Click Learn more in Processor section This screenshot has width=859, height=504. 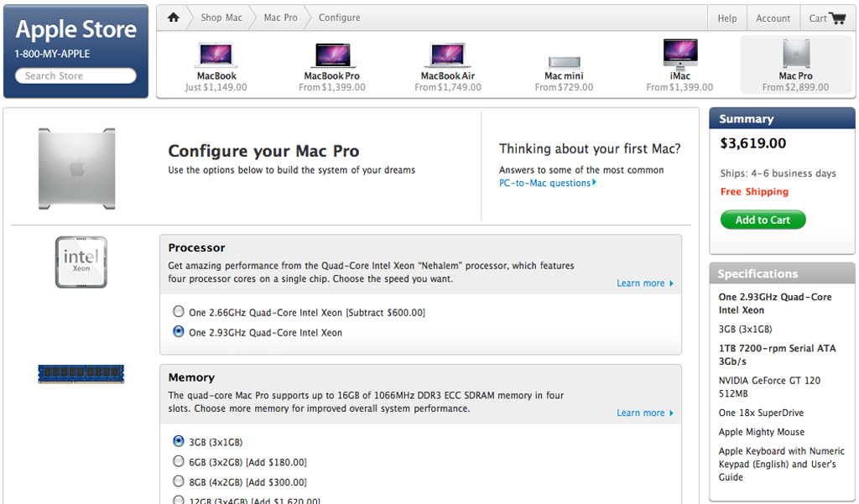coord(645,283)
